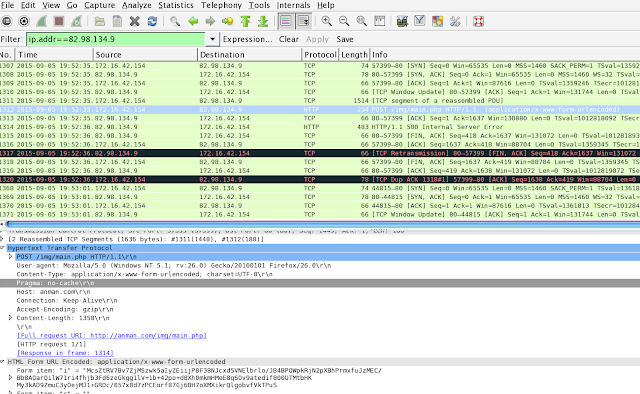Save this capture file icon
640x394 pixels.
pos(117,21)
